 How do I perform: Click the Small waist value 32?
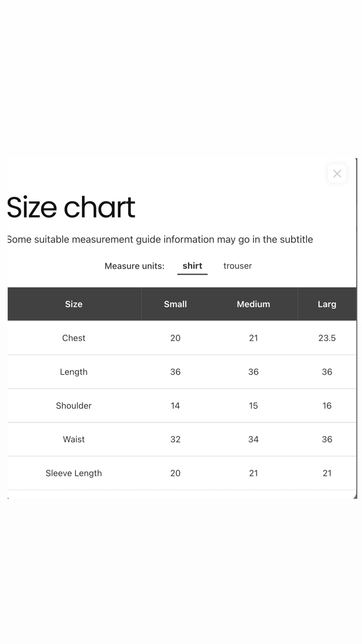point(175,439)
